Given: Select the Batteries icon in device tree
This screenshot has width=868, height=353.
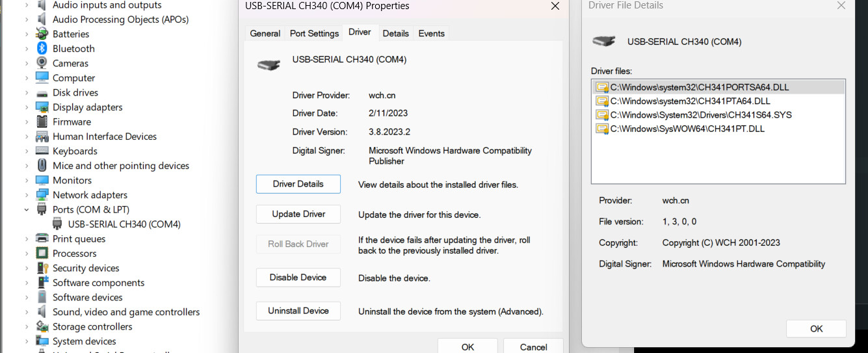Looking at the screenshot, I should 42,34.
